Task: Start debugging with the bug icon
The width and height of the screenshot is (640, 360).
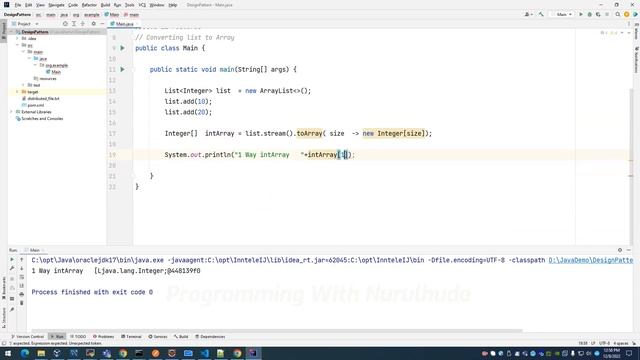Action: [x=589, y=14]
